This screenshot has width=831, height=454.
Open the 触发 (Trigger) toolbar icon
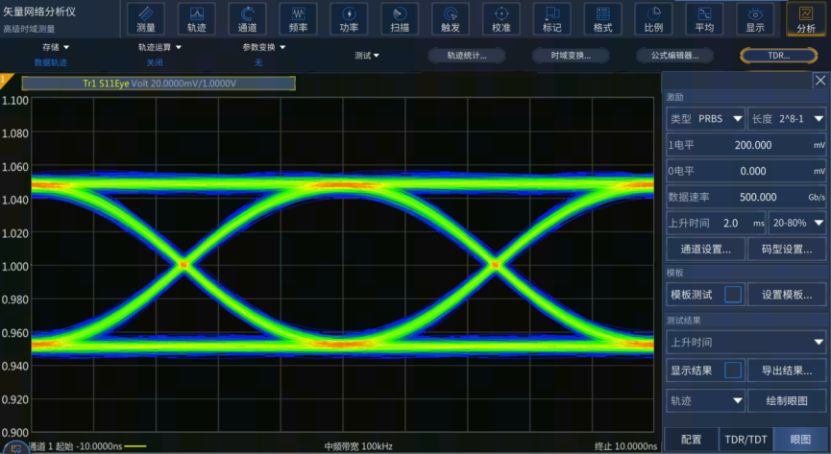pos(451,17)
